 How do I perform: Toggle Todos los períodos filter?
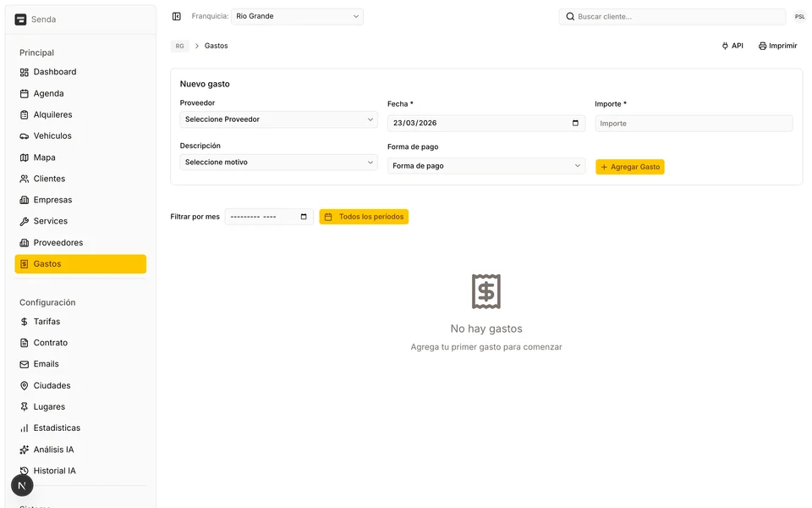(x=364, y=217)
